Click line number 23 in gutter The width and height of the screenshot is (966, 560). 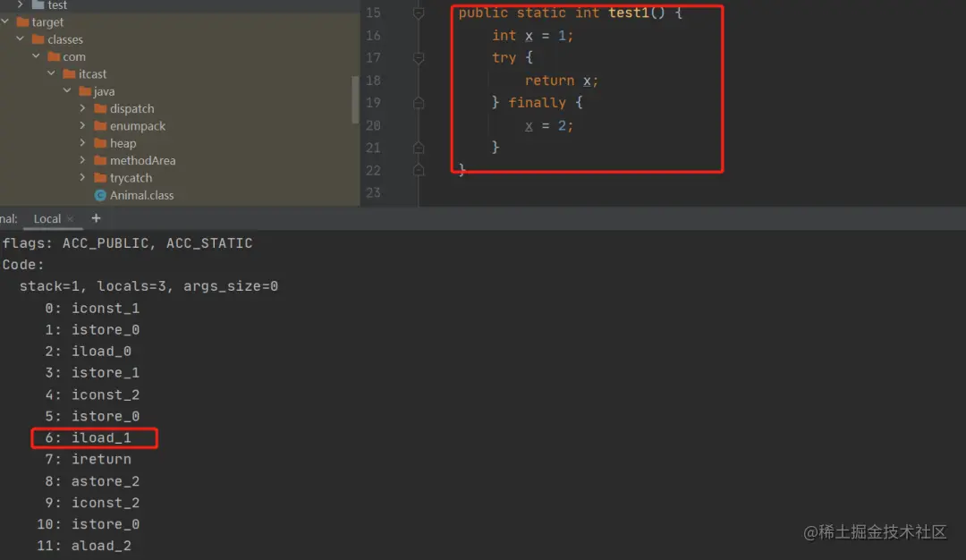coord(373,193)
